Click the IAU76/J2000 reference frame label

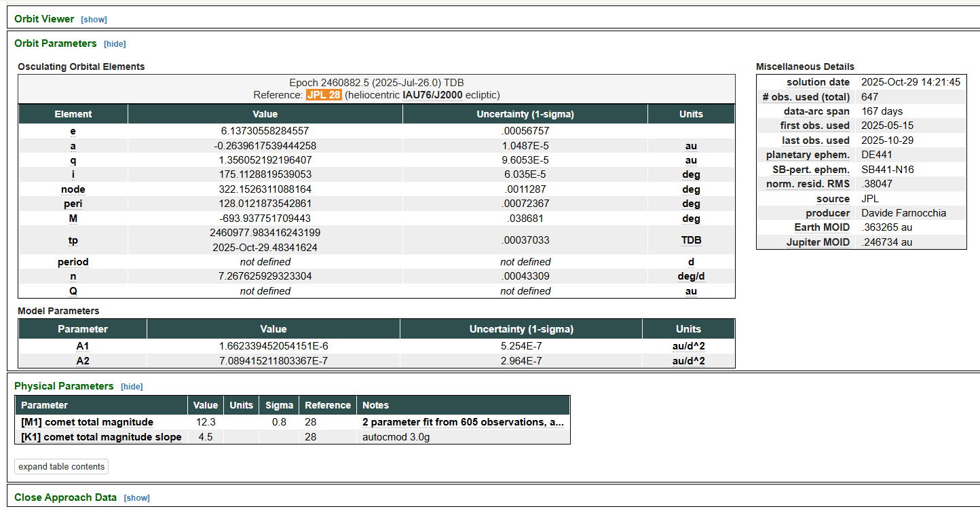[x=432, y=95]
